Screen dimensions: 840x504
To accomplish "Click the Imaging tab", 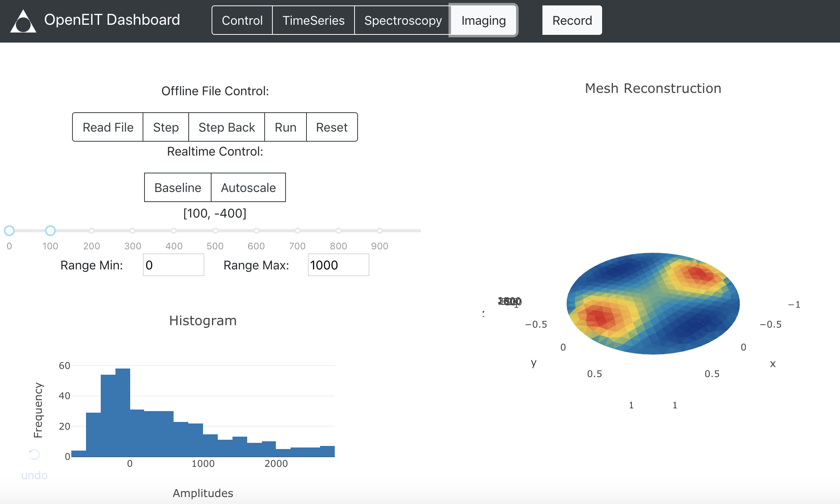I will [x=483, y=21].
